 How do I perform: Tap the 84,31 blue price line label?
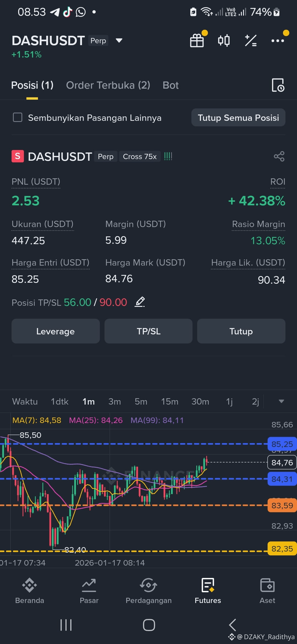(282, 479)
